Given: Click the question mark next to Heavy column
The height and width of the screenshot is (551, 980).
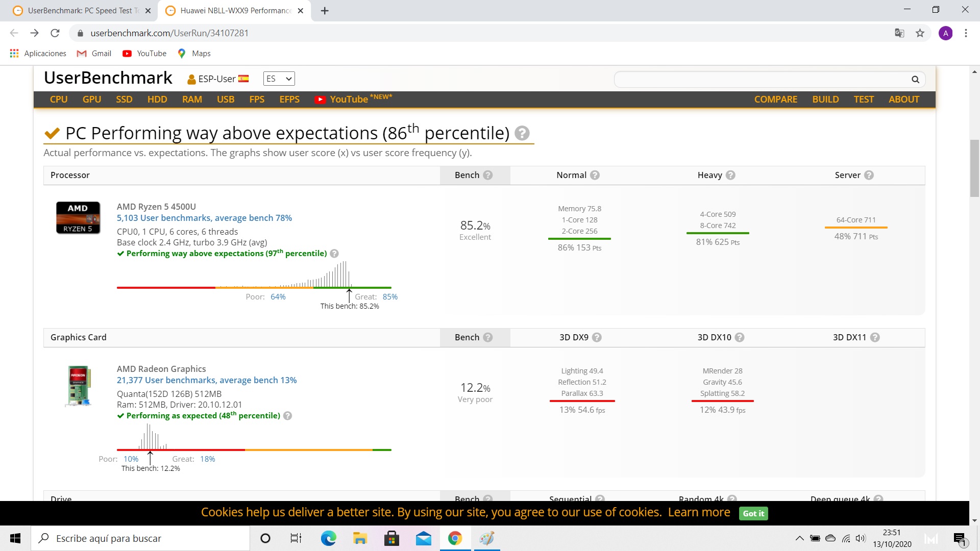Looking at the screenshot, I should point(730,175).
